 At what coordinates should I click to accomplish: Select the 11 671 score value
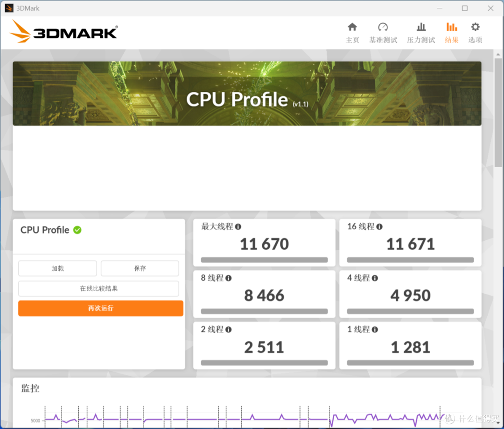click(x=411, y=244)
